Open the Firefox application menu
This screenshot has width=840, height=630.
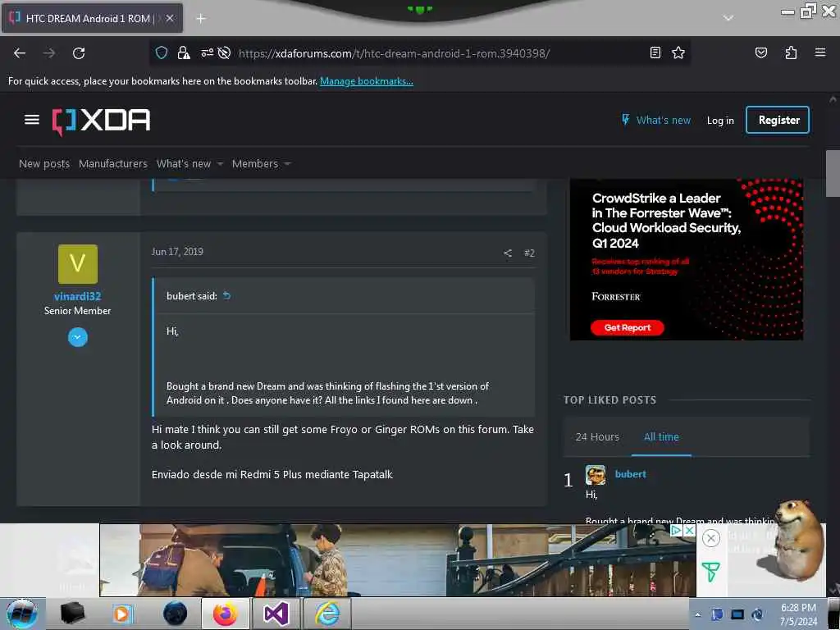coord(820,52)
